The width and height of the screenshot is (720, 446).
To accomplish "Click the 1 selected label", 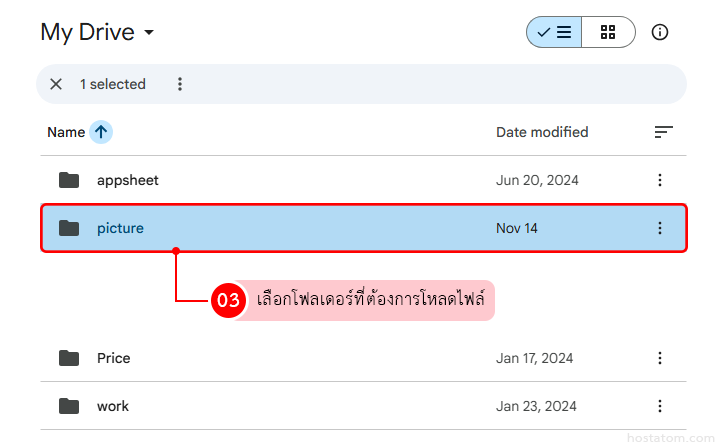I will (113, 84).
